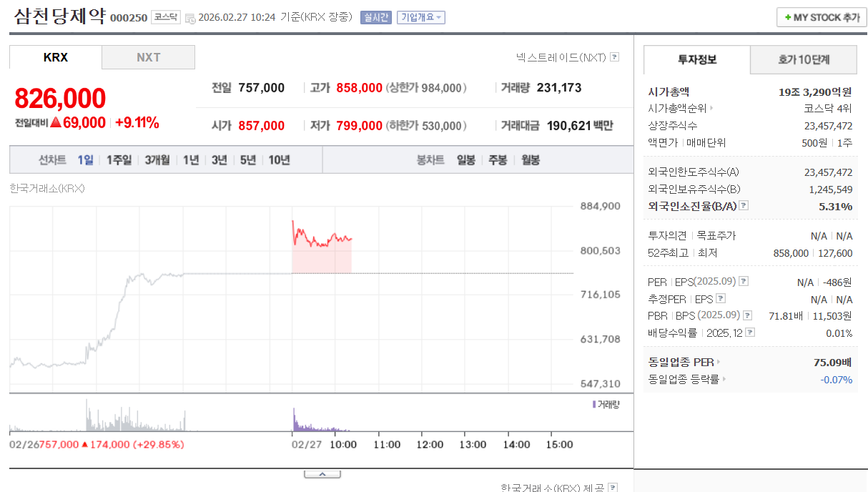Click the 52주최고 최저 value 858,000 127,600
Viewport: 868px width, 492px height.
pos(813,253)
